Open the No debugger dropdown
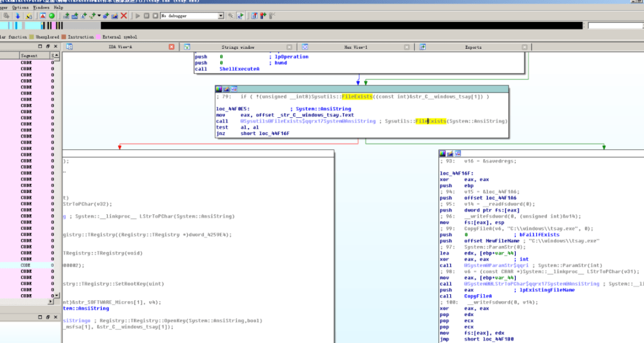Image resolution: width=644 pixels, height=343 pixels. 221,15
